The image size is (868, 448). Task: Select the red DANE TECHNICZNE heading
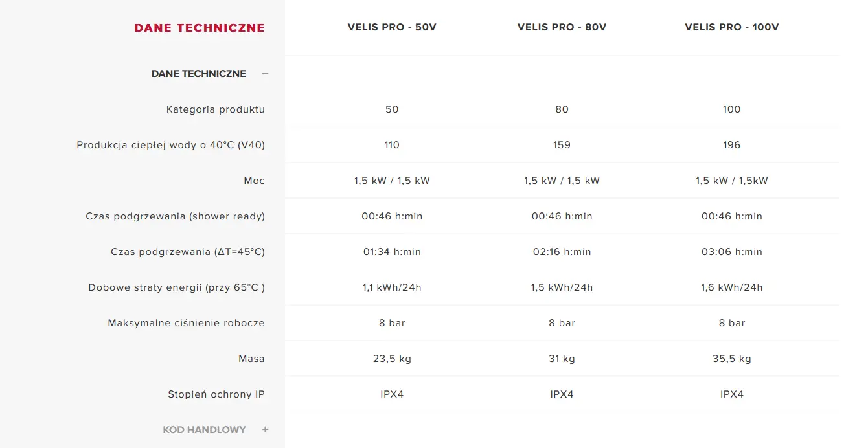click(200, 28)
